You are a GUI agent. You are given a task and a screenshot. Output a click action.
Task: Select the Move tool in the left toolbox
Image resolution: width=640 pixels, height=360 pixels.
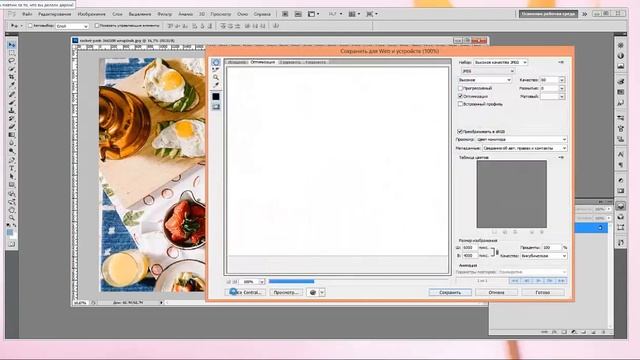[x=12, y=44]
